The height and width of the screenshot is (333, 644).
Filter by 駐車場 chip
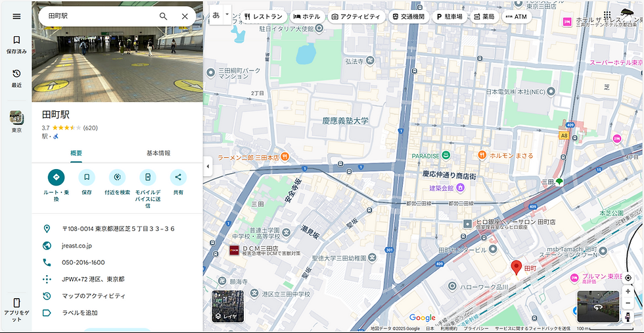449,17
